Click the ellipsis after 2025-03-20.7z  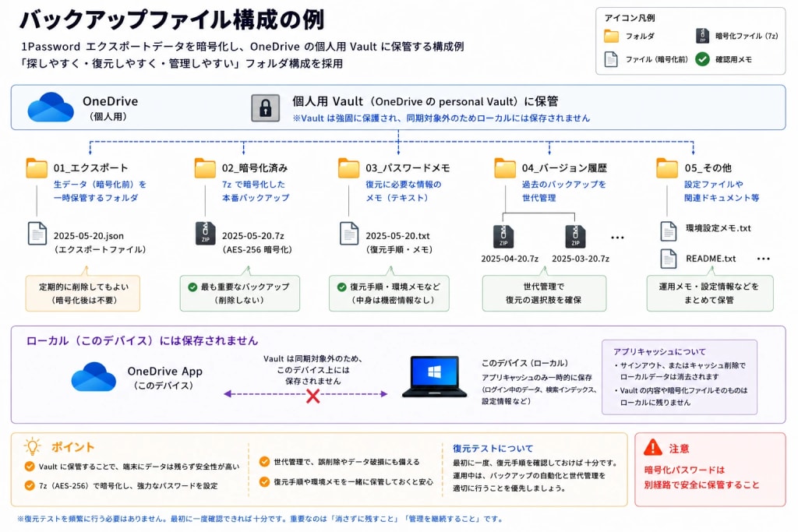617,238
